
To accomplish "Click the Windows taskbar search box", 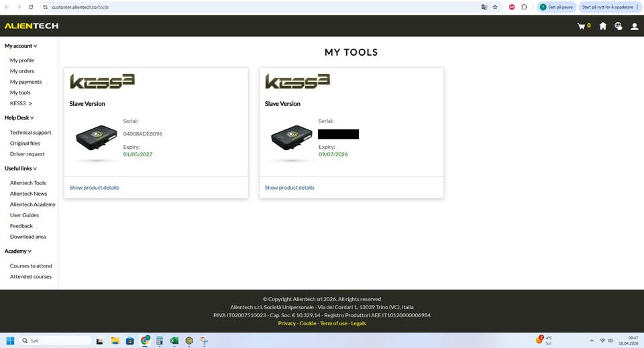I will point(55,341).
